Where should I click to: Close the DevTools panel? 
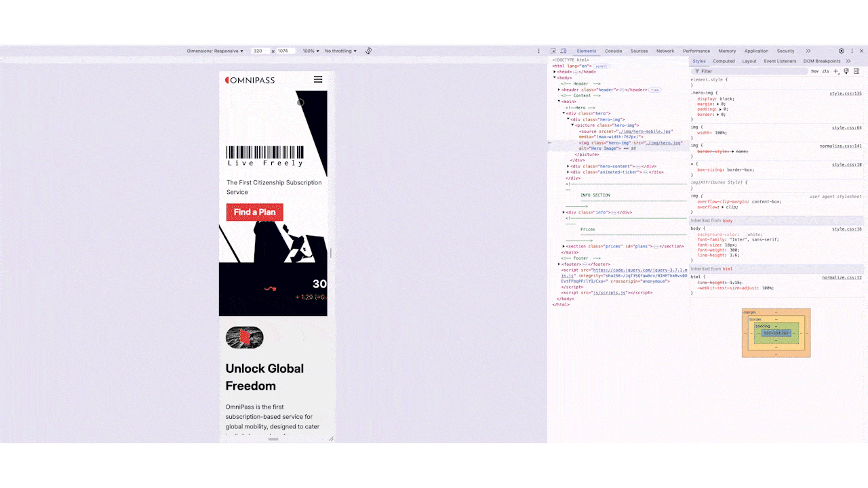[x=862, y=51]
